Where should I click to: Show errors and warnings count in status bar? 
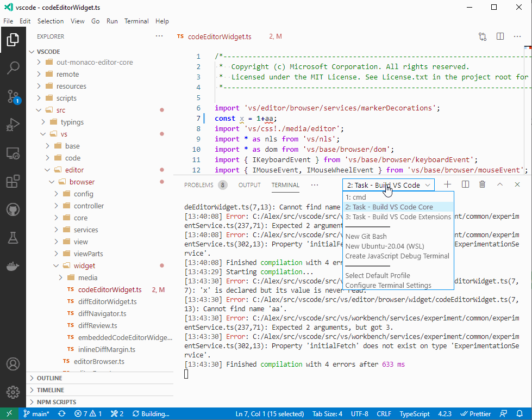(88, 413)
